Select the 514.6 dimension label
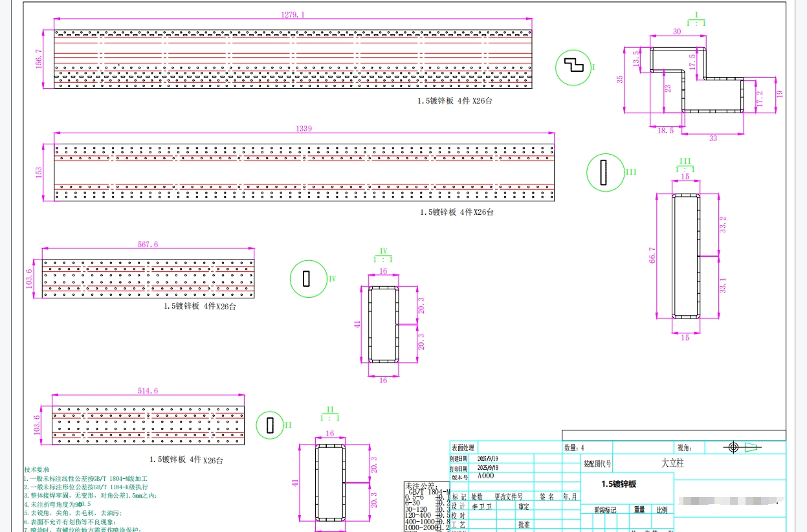 [148, 390]
